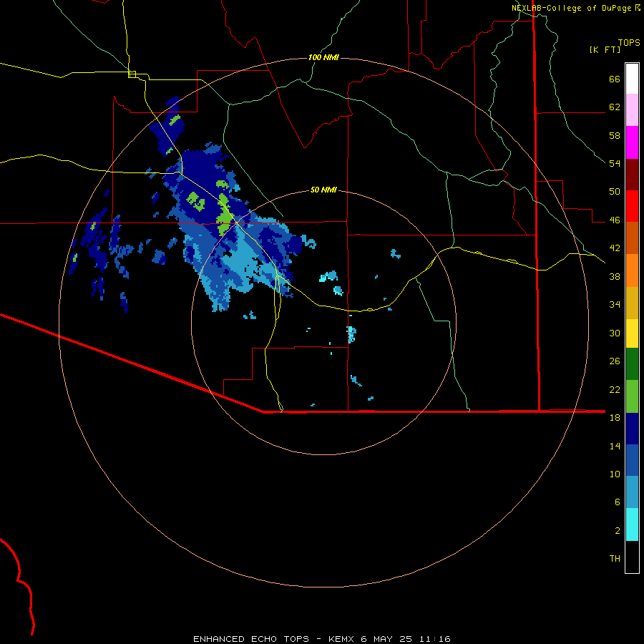
Task: Click the [K FT] units label
Action: (x=605, y=50)
